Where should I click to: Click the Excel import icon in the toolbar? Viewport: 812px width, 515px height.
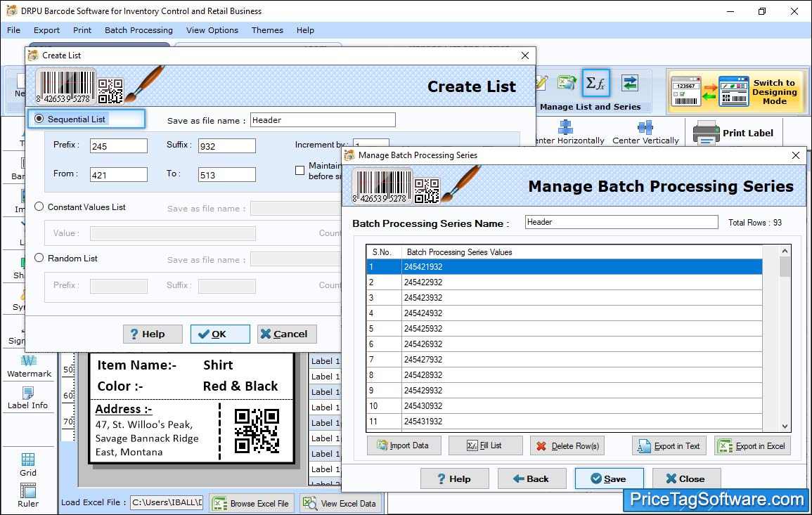coord(567,83)
